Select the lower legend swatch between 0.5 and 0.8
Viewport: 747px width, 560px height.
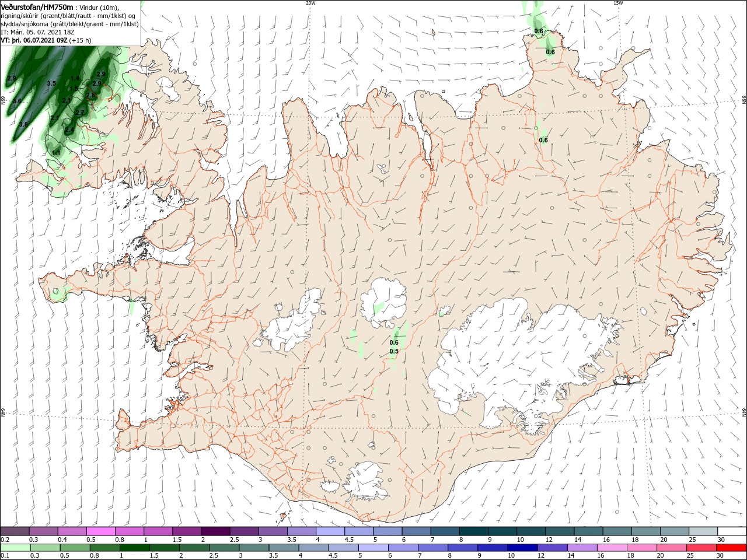click(75, 548)
